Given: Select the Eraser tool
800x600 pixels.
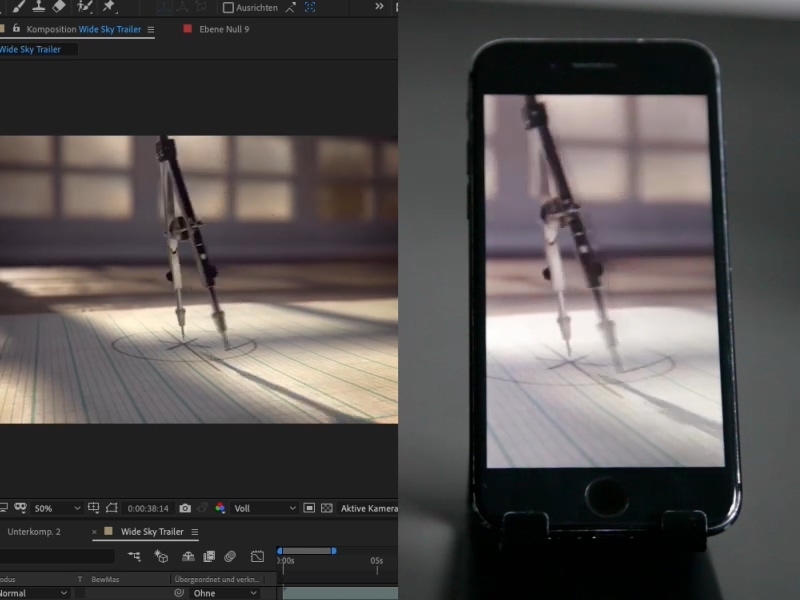Looking at the screenshot, I should point(59,6).
